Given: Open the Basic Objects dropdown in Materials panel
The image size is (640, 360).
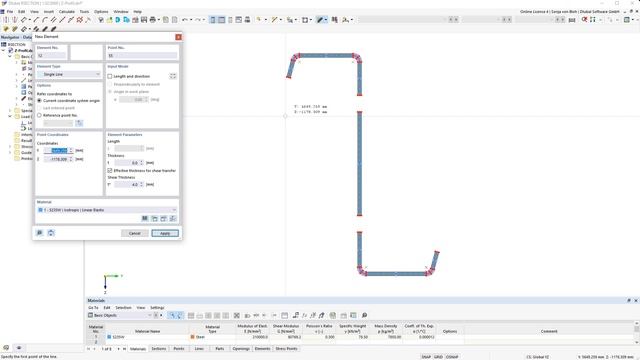Looking at the screenshot, I should click(120, 315).
